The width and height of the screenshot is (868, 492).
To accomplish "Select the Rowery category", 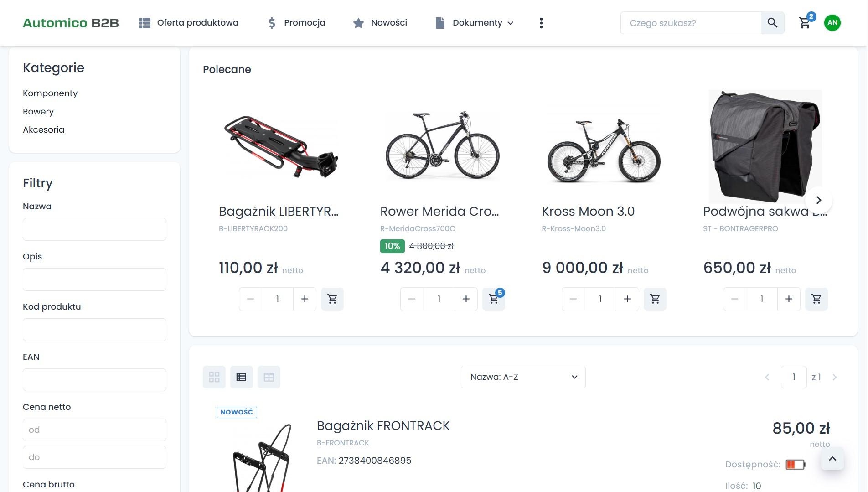I will click(38, 112).
